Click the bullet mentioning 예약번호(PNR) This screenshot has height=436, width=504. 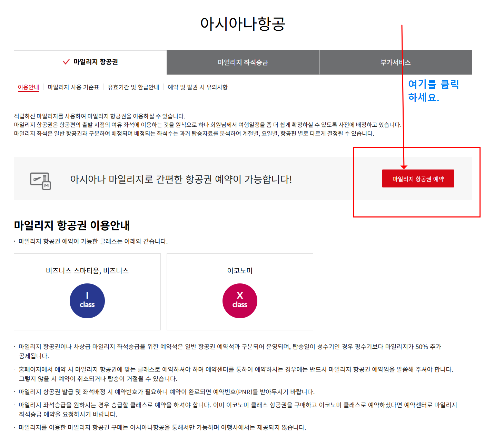pos(167,392)
